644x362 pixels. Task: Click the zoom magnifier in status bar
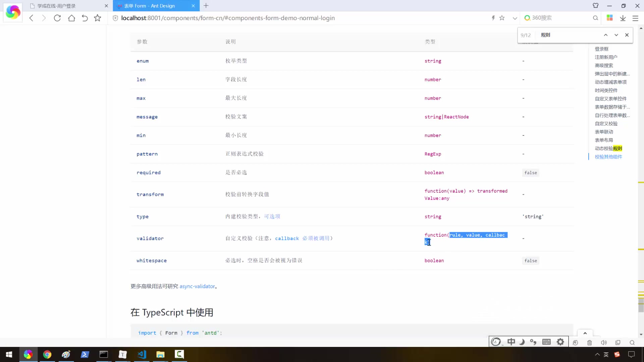click(632, 343)
